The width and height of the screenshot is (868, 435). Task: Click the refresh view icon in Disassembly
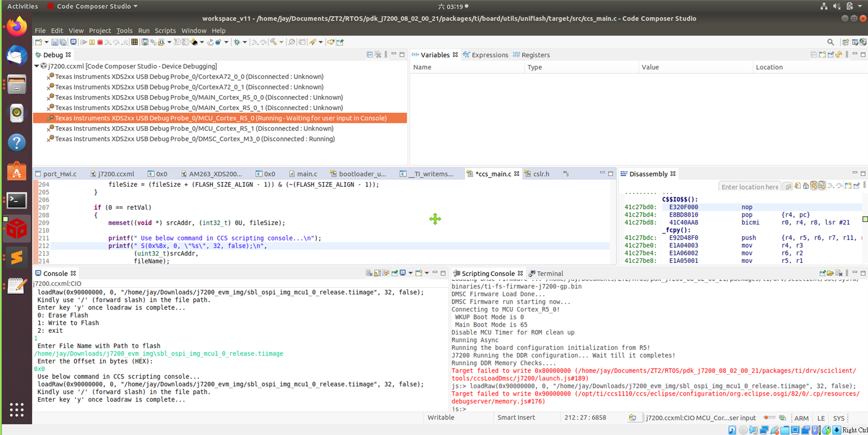pyautogui.click(x=797, y=186)
